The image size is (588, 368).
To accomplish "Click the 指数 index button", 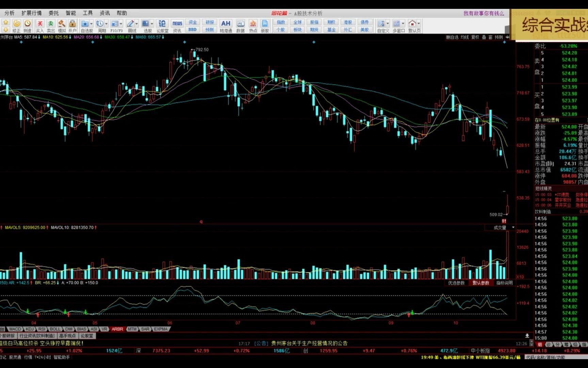I will pyautogui.click(x=281, y=22).
